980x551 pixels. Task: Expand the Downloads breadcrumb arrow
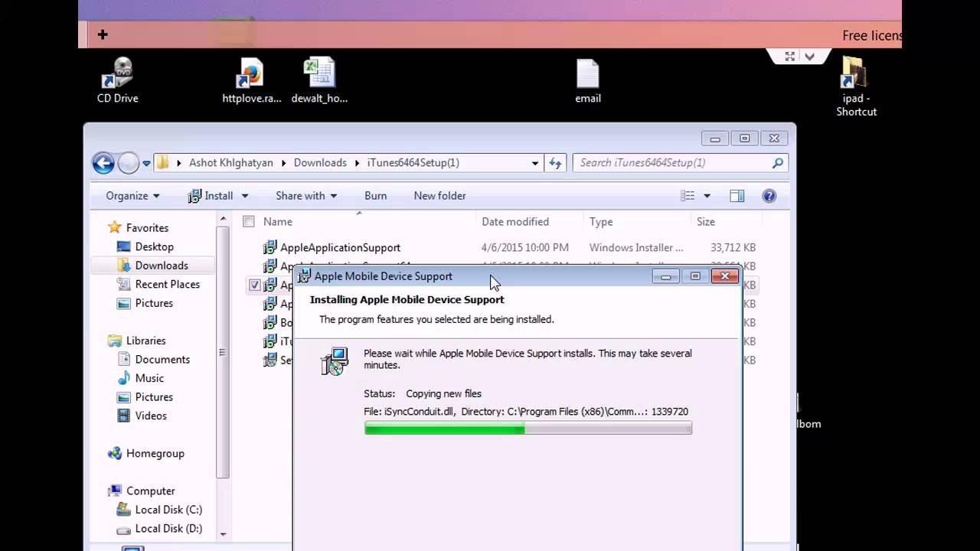tap(357, 162)
